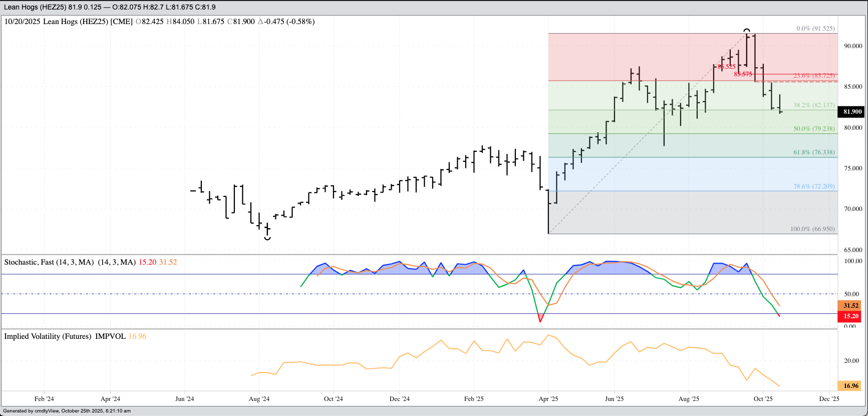Image resolution: width=868 pixels, height=416 pixels.
Task: Click the 100.0% (66.950) Fibonacci base label
Action: point(812,229)
